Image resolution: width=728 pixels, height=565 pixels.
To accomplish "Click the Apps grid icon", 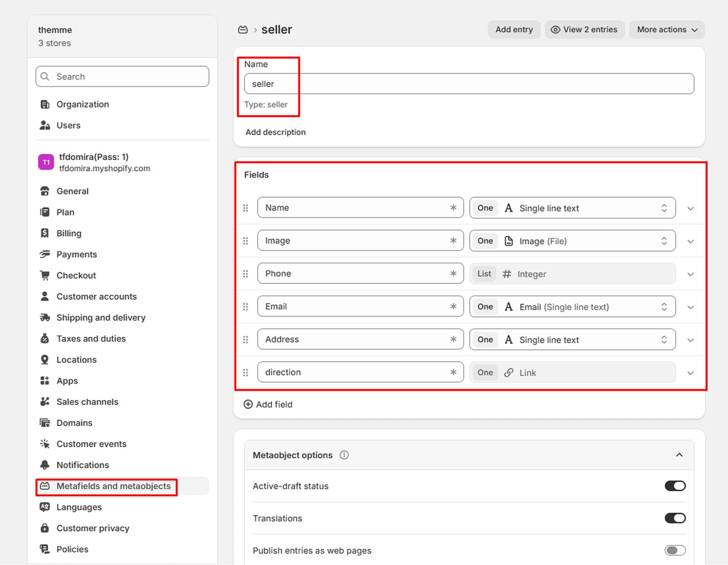I will point(45,381).
